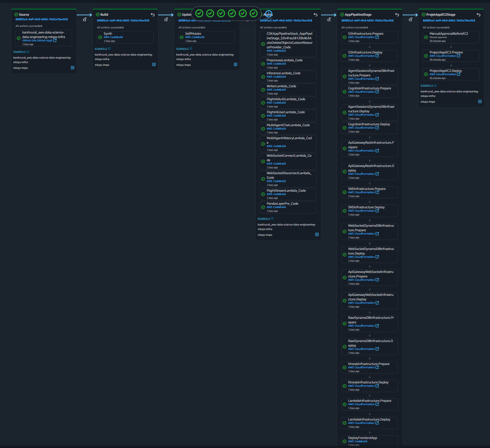
Task: Click '26 minutes ago' under ProjectAppEC2.Deploy
Action: click(x=437, y=78)
